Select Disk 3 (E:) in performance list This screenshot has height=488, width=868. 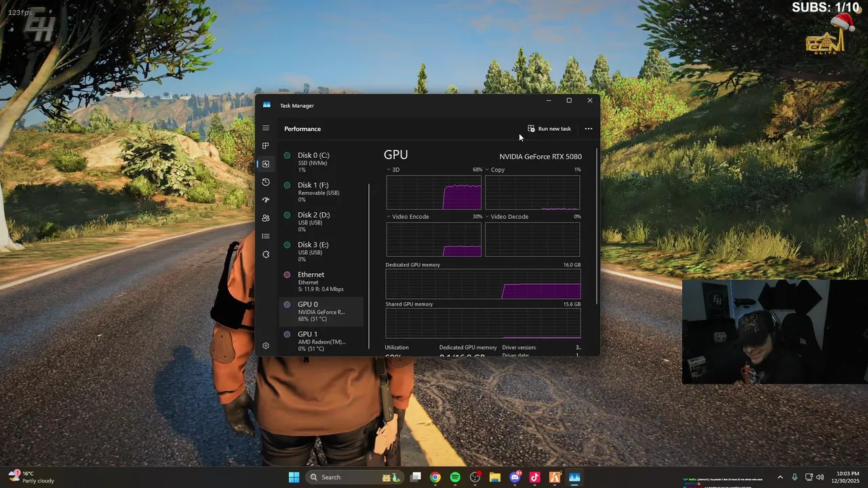[322, 251]
